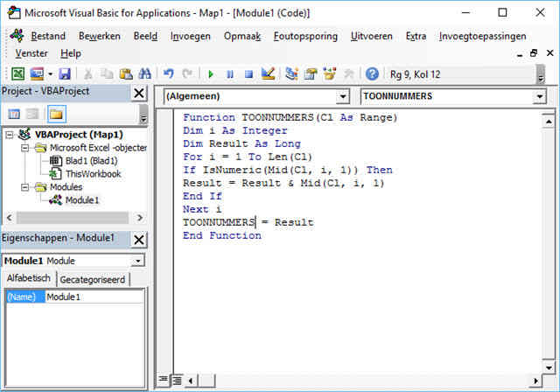The image size is (560, 392).
Task: Open the Extra menu
Action: pos(416,36)
